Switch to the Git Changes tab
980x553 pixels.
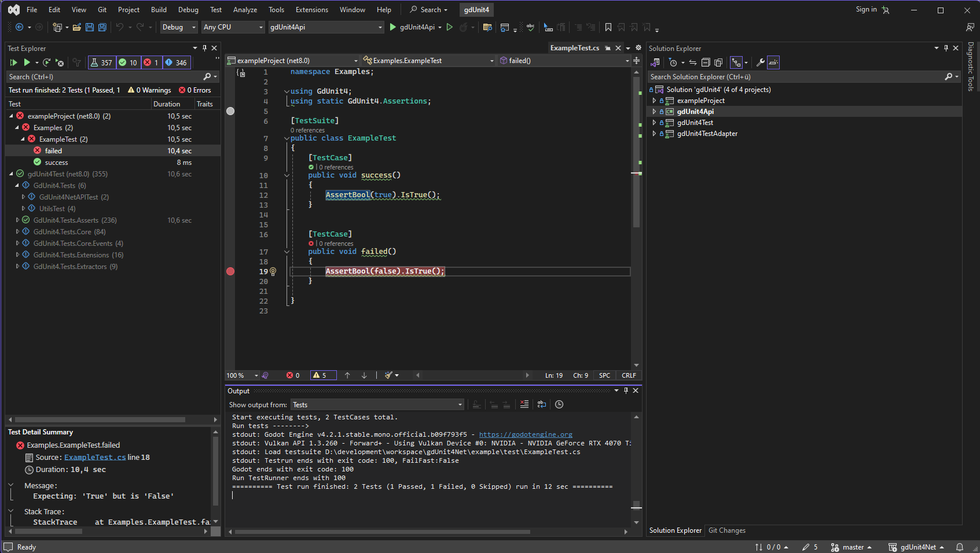[726, 530]
